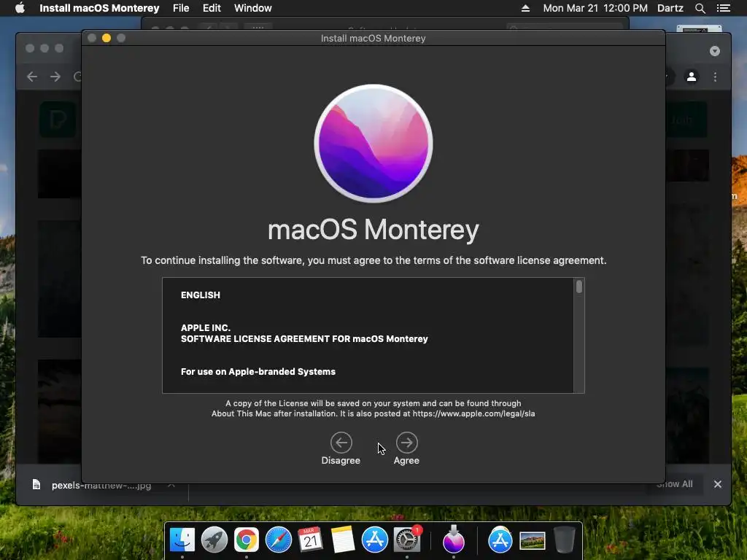747x560 pixels.
Task: Click the 'ENGLISH' heading in license text
Action: point(201,295)
